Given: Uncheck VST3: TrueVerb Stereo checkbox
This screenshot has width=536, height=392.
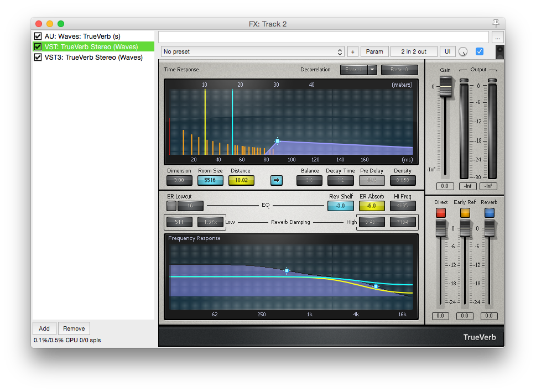Looking at the screenshot, I should [x=38, y=57].
